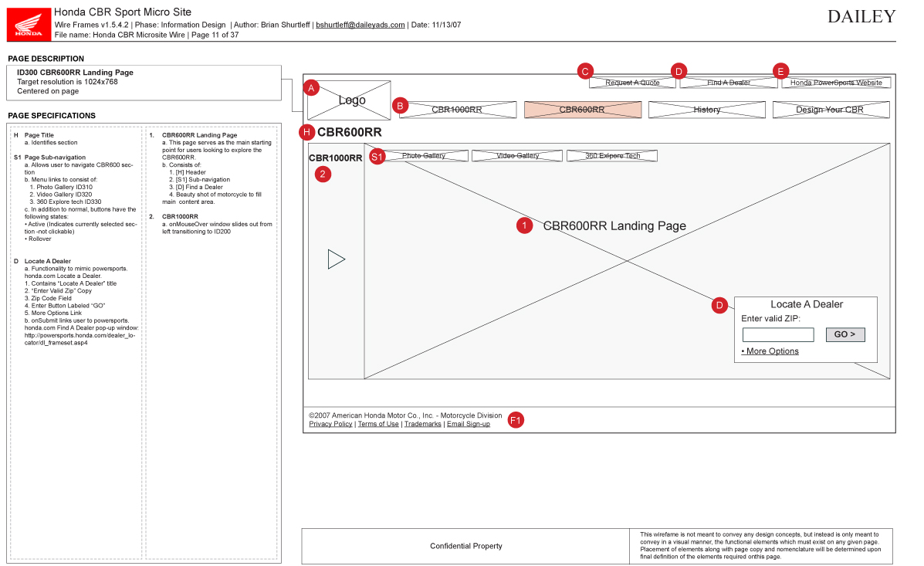
Task: Click the red F1 footer marker
Action: (516, 420)
